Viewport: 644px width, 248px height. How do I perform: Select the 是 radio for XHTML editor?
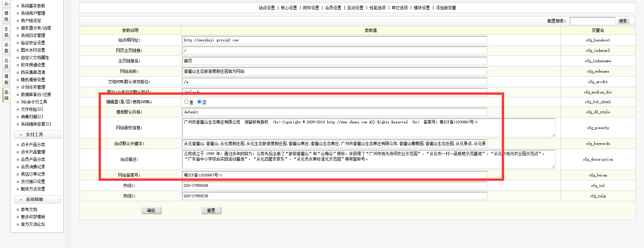click(186, 102)
